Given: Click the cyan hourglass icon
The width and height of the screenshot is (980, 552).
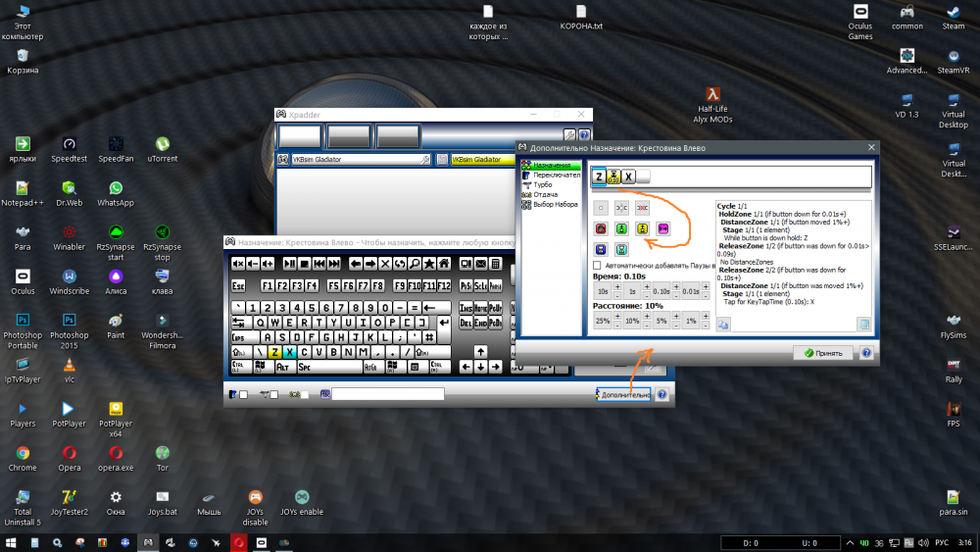Looking at the screenshot, I should (621, 249).
